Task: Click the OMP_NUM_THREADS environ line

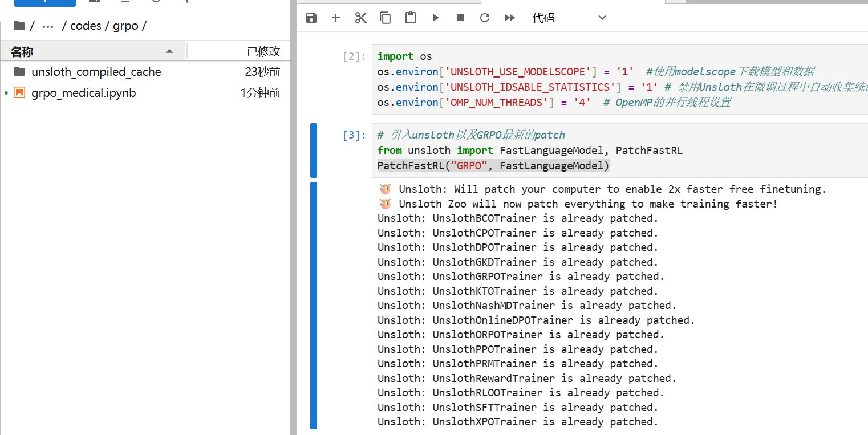Action: pos(554,103)
